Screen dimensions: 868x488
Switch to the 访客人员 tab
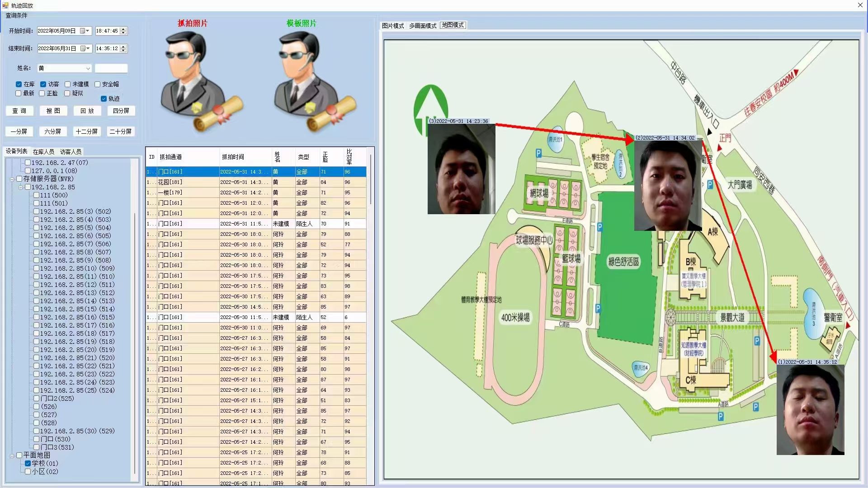71,152
